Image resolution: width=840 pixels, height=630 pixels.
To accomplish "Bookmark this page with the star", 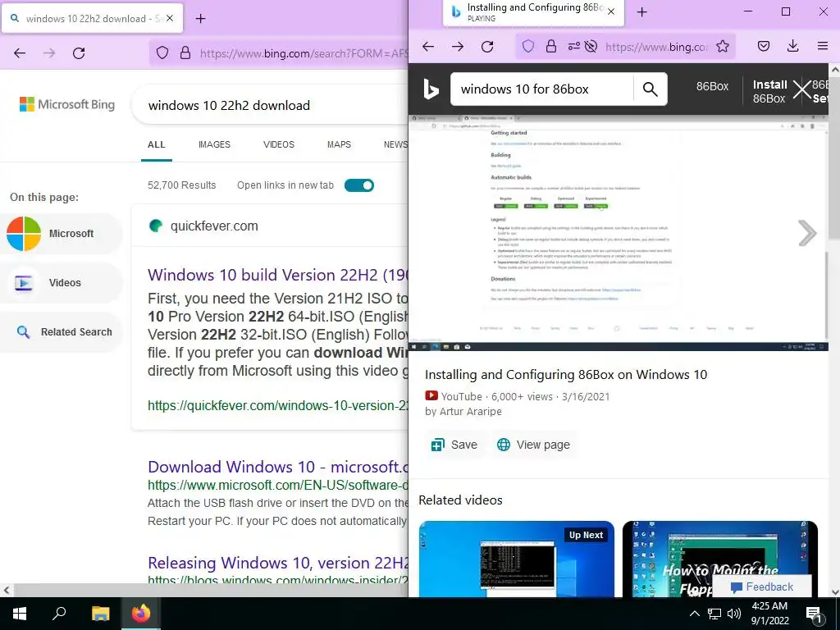I will [723, 47].
